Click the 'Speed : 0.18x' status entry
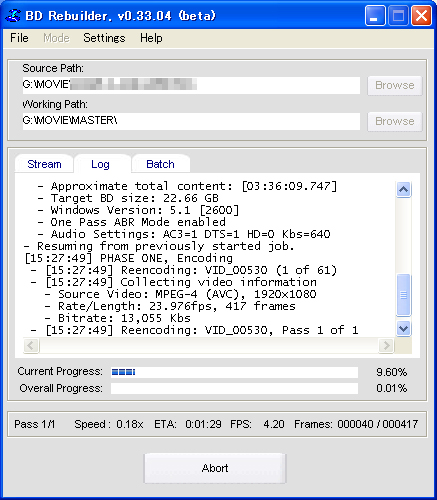 pos(109,424)
